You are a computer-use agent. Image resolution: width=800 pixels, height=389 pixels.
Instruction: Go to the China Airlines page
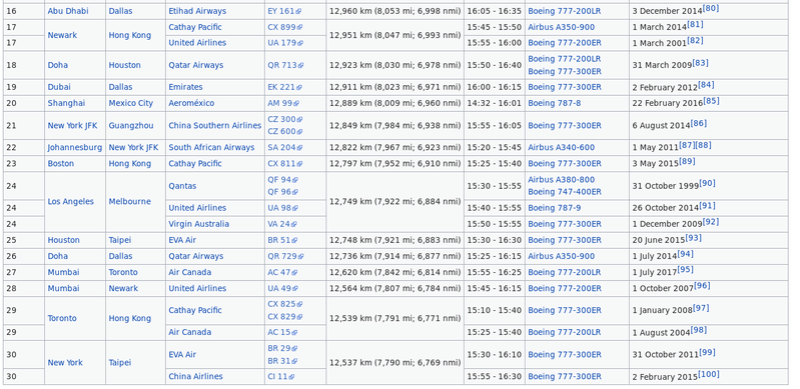(196, 377)
